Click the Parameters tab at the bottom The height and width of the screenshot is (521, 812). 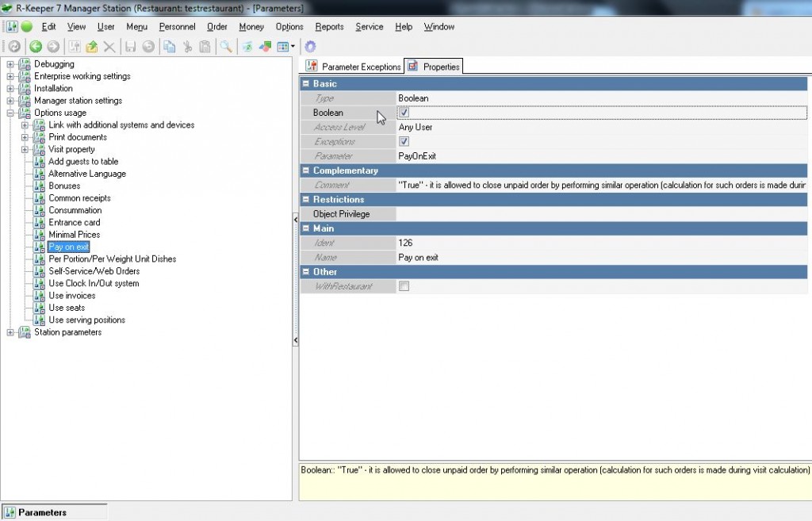[55, 512]
